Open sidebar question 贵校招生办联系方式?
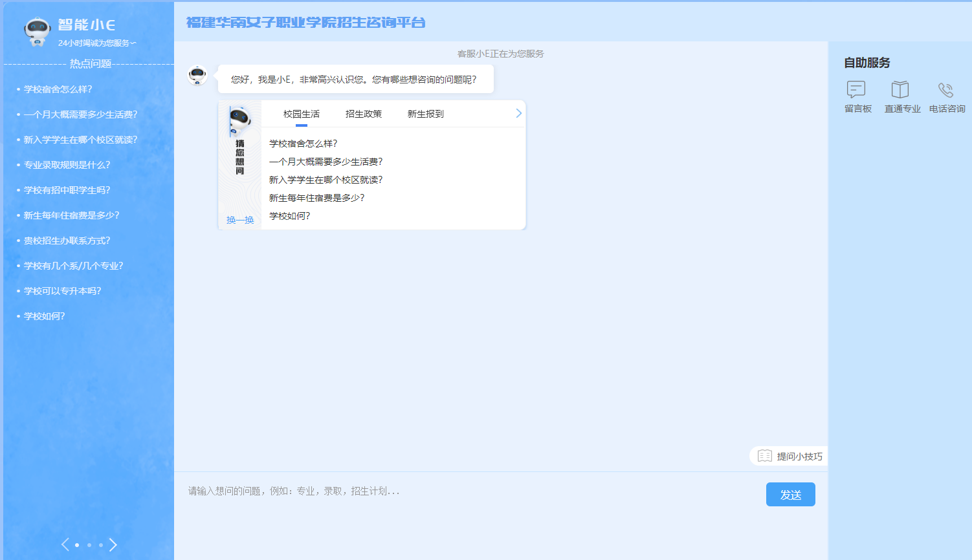This screenshot has width=972, height=560. (67, 241)
